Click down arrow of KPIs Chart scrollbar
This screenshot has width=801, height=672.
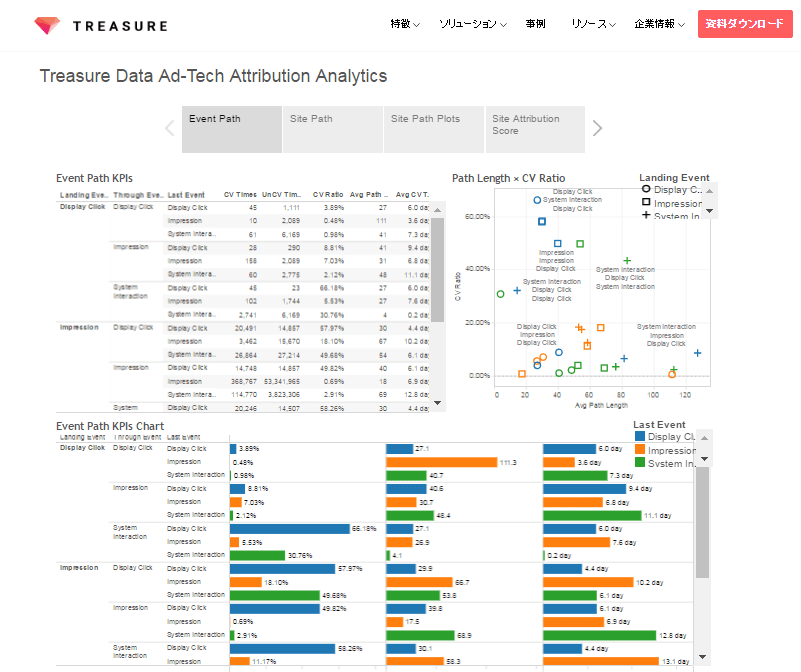pos(702,657)
